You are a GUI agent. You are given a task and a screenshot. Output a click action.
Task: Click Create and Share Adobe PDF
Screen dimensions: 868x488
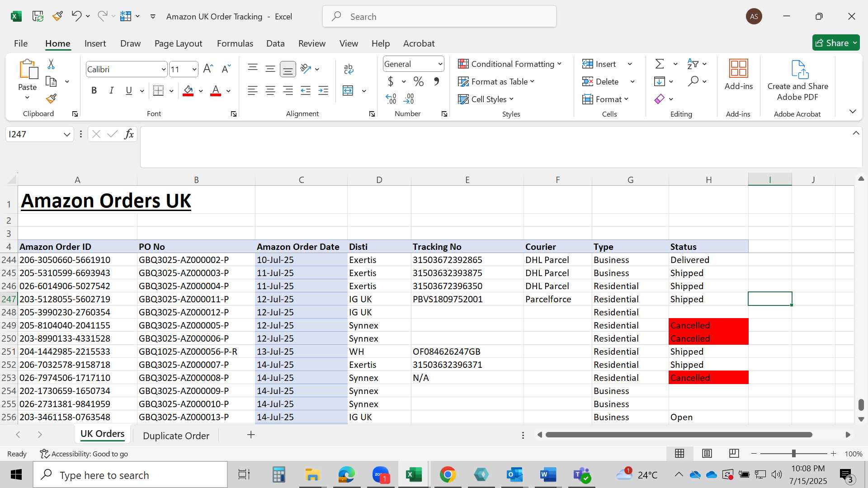point(798,80)
